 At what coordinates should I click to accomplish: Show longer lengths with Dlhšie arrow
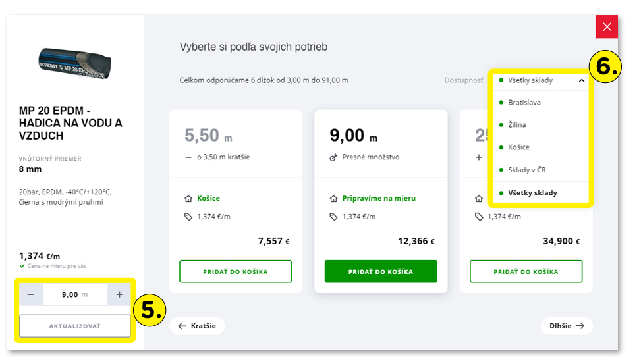pyautogui.click(x=567, y=325)
